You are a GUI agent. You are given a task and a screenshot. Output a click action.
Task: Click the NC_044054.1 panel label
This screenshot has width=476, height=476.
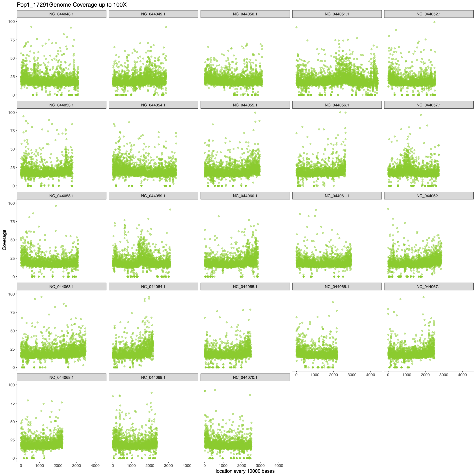pos(153,105)
